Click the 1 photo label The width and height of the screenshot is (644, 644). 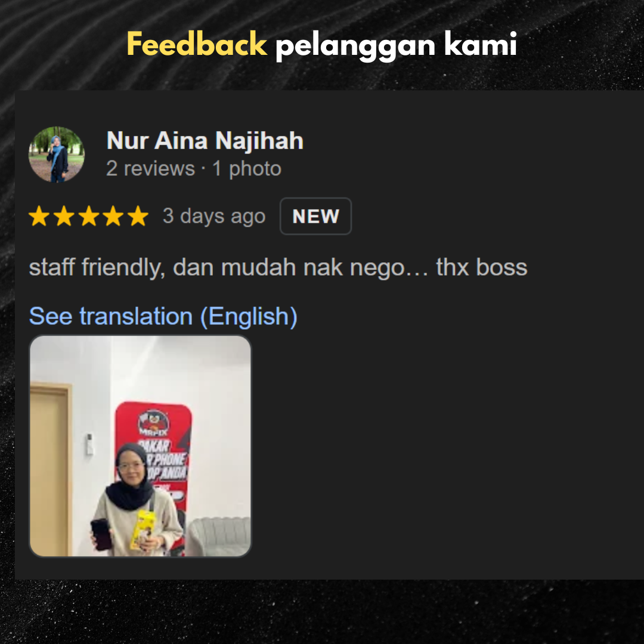(247, 168)
